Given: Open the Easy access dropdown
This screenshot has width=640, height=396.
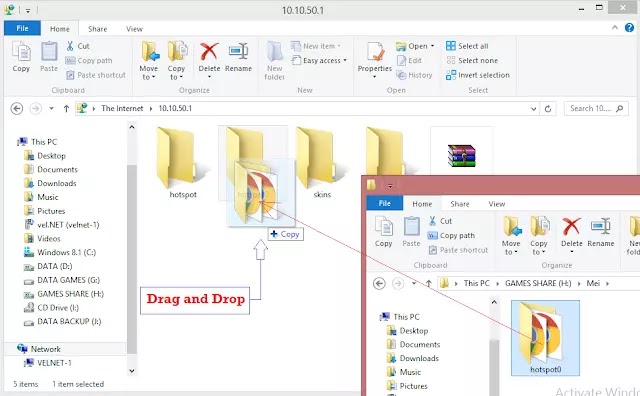Looking at the screenshot, I should (319, 60).
